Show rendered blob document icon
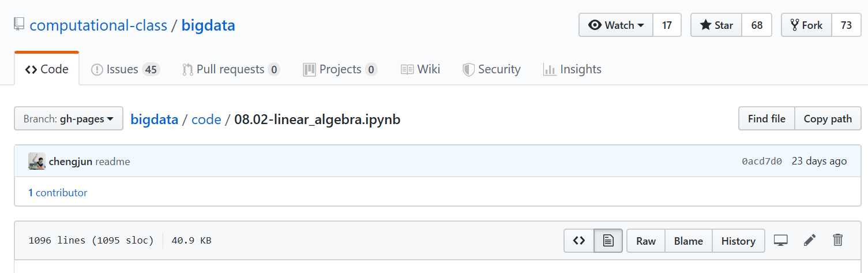This screenshot has width=868, height=273. click(608, 241)
